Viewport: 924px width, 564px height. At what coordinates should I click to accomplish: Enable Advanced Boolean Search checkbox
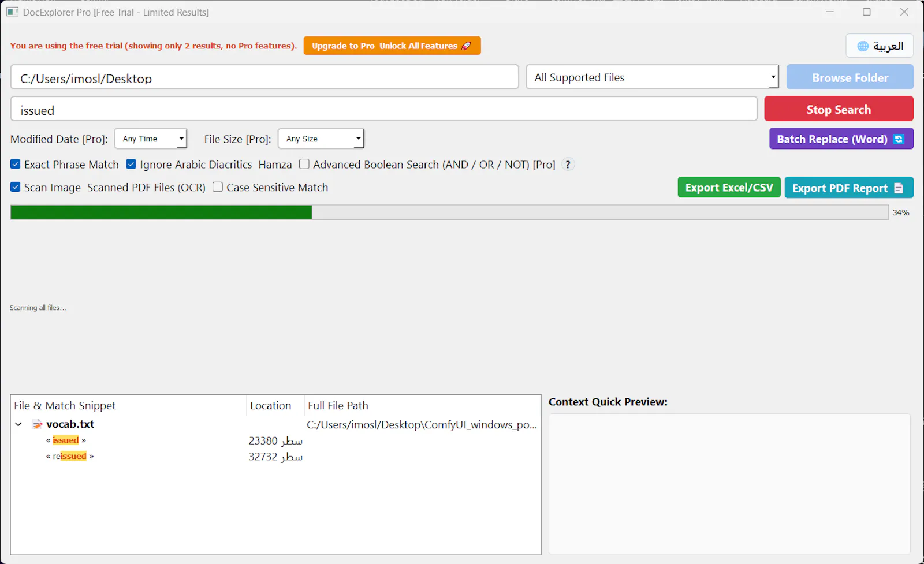tap(304, 165)
